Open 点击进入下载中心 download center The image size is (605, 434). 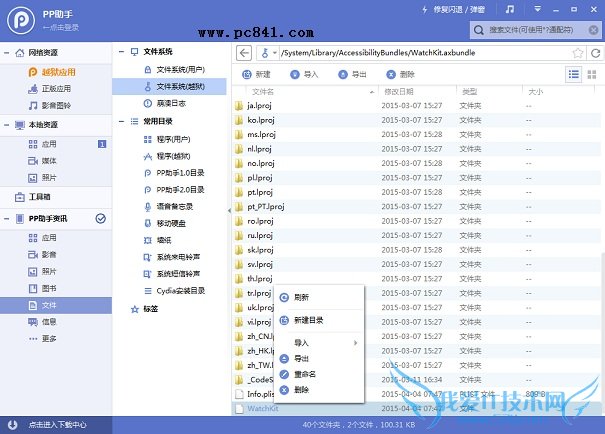point(56,425)
